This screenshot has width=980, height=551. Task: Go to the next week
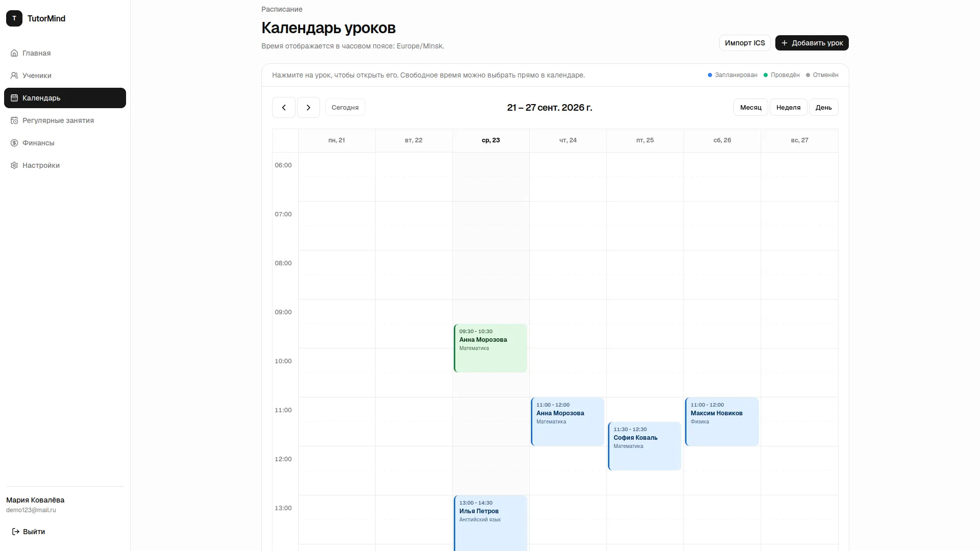308,108
